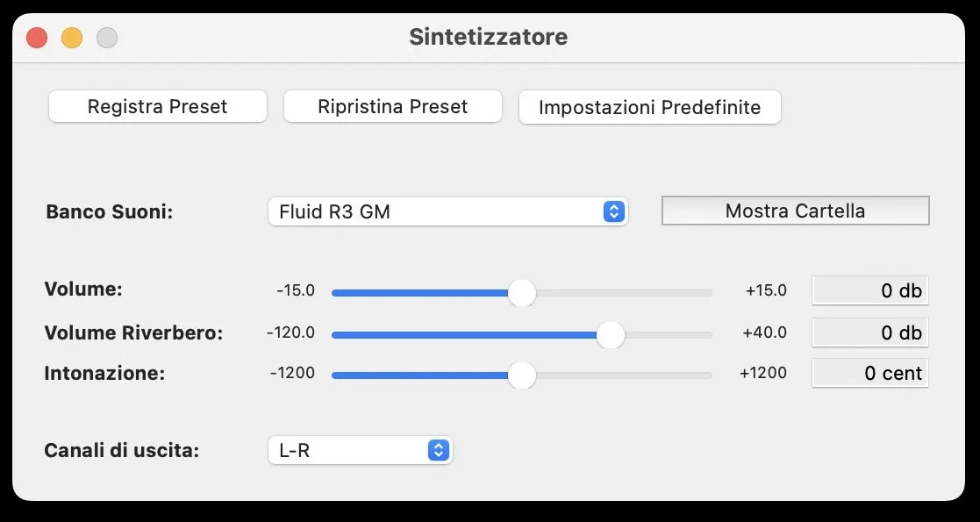Close the Sintetizzatore window

tap(37, 38)
